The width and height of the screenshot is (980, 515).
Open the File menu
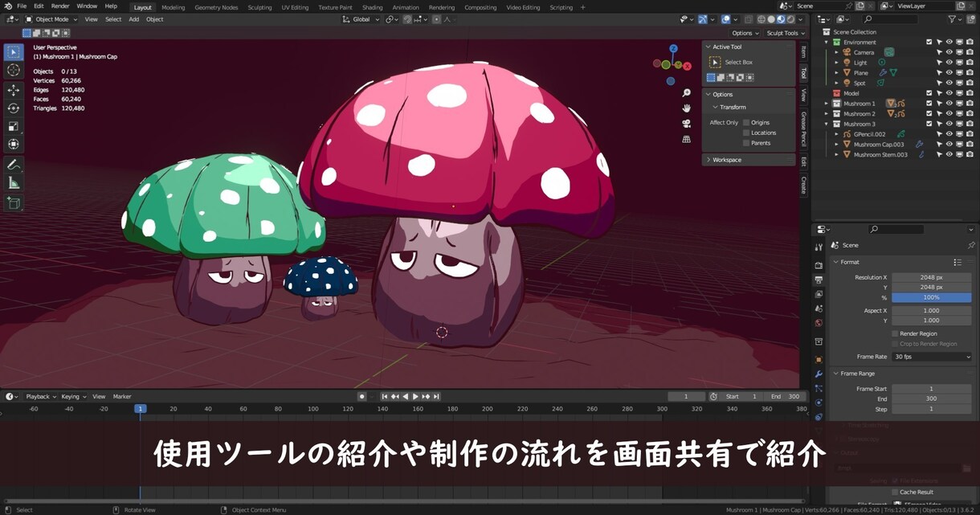(x=22, y=6)
